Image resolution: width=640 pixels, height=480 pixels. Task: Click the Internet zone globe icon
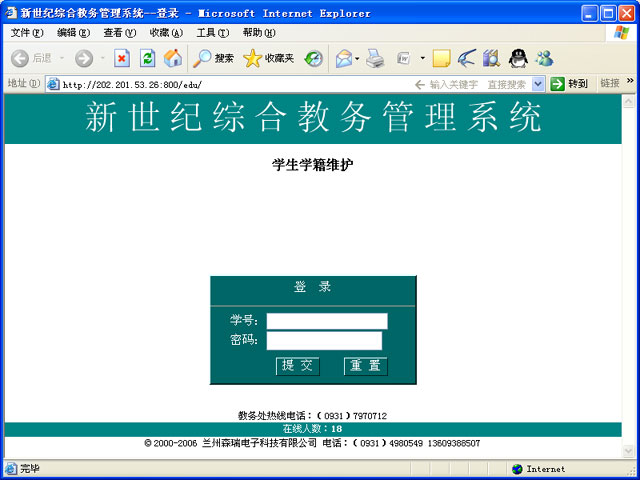pyautogui.click(x=517, y=469)
